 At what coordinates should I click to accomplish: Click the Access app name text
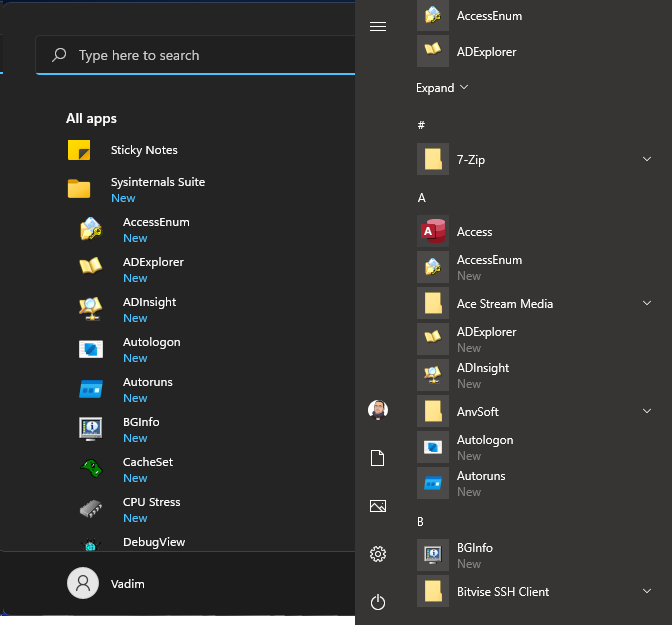[474, 232]
